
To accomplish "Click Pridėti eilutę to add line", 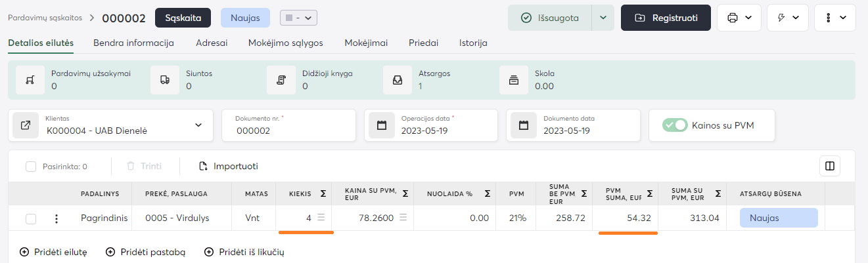I will (x=53, y=252).
